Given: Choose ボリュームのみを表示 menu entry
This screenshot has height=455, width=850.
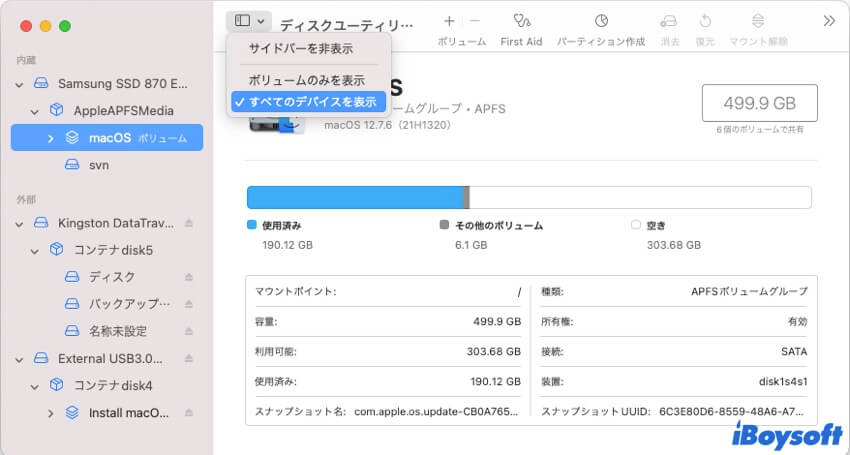Looking at the screenshot, I should tap(306, 80).
